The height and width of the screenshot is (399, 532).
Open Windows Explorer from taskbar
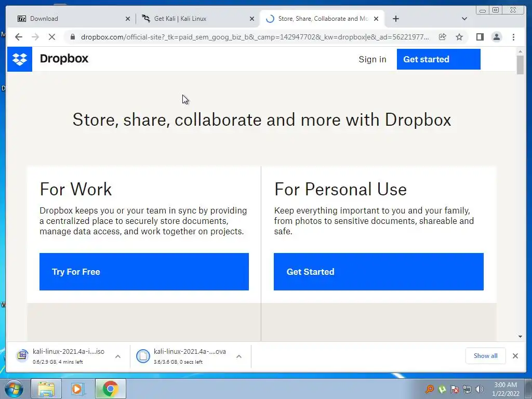tap(46, 389)
